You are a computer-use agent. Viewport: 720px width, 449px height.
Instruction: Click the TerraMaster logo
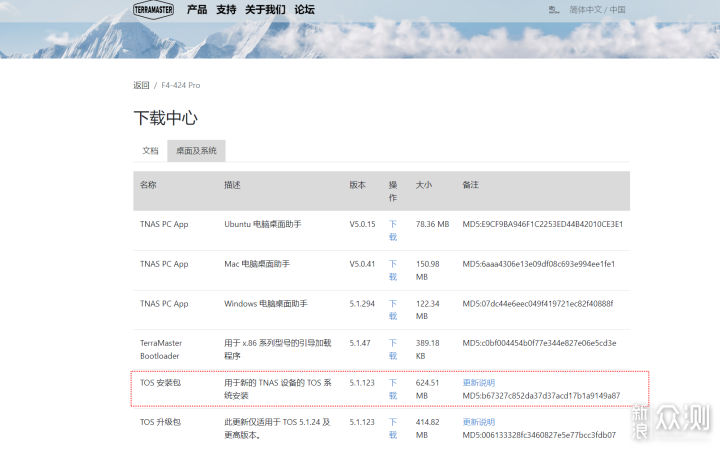click(x=153, y=10)
